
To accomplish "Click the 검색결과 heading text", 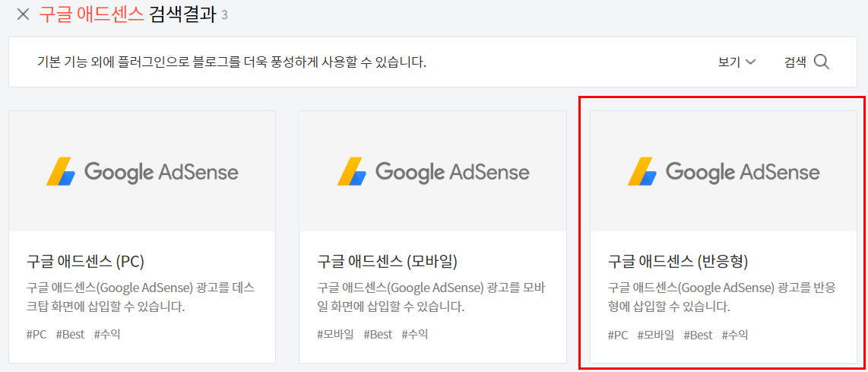I will [182, 14].
